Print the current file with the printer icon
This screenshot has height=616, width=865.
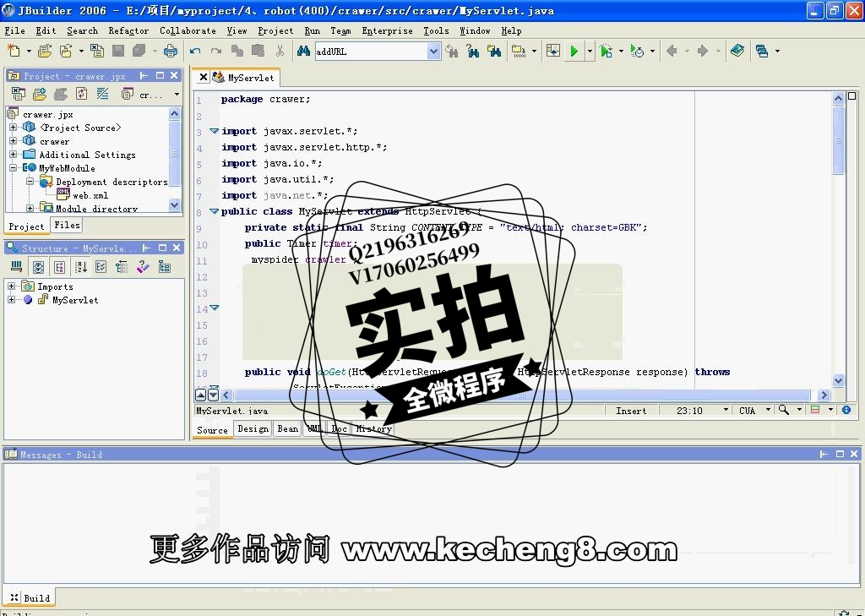tap(171, 52)
